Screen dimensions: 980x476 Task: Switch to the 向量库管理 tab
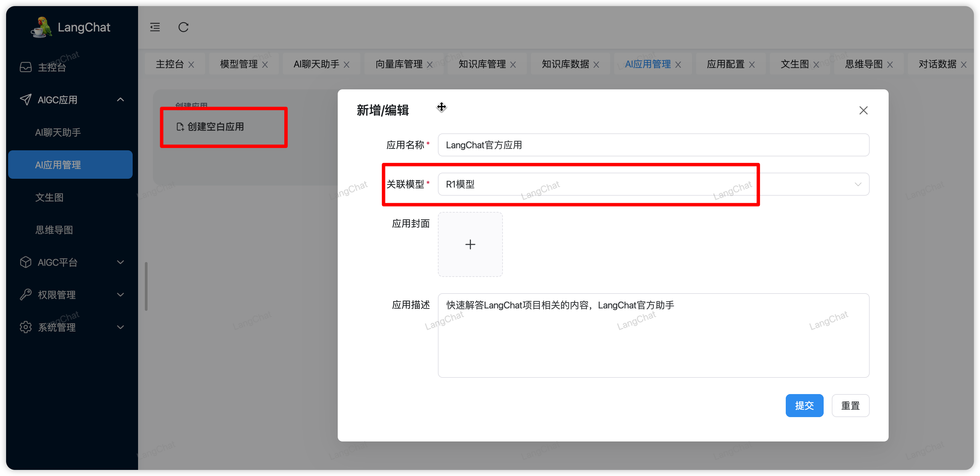[x=399, y=64]
